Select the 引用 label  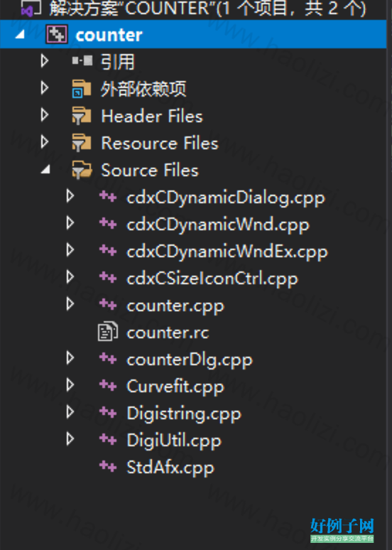tap(118, 62)
